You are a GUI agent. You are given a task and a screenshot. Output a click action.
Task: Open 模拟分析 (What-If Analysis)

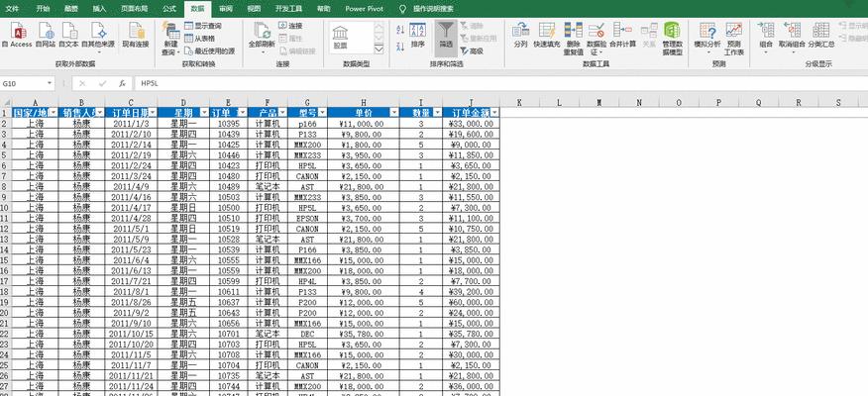click(707, 38)
